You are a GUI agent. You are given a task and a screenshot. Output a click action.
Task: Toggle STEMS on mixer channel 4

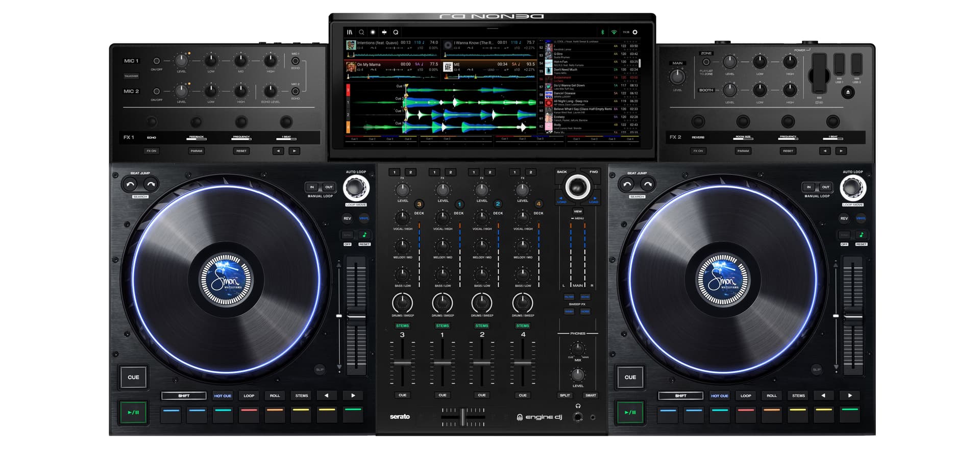[x=523, y=325]
